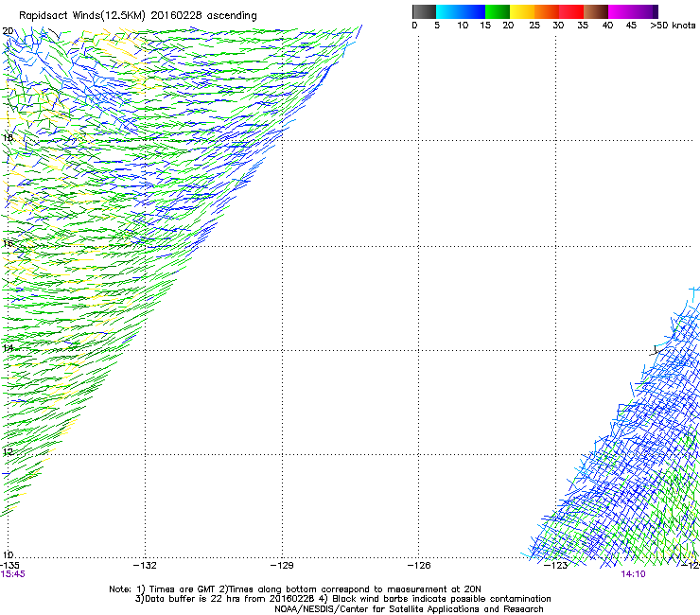
Task: Click the latitude label 16
Action: coord(8,243)
